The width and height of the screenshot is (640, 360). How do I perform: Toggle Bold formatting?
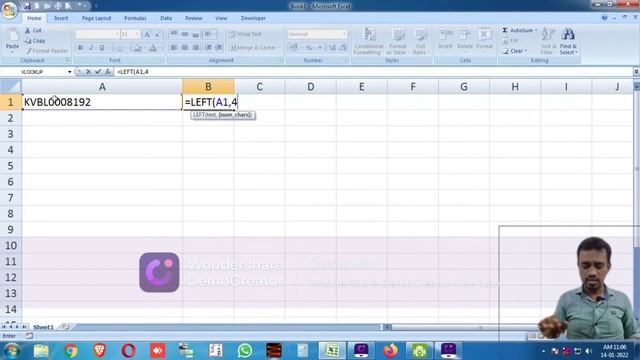pyautogui.click(x=80, y=48)
